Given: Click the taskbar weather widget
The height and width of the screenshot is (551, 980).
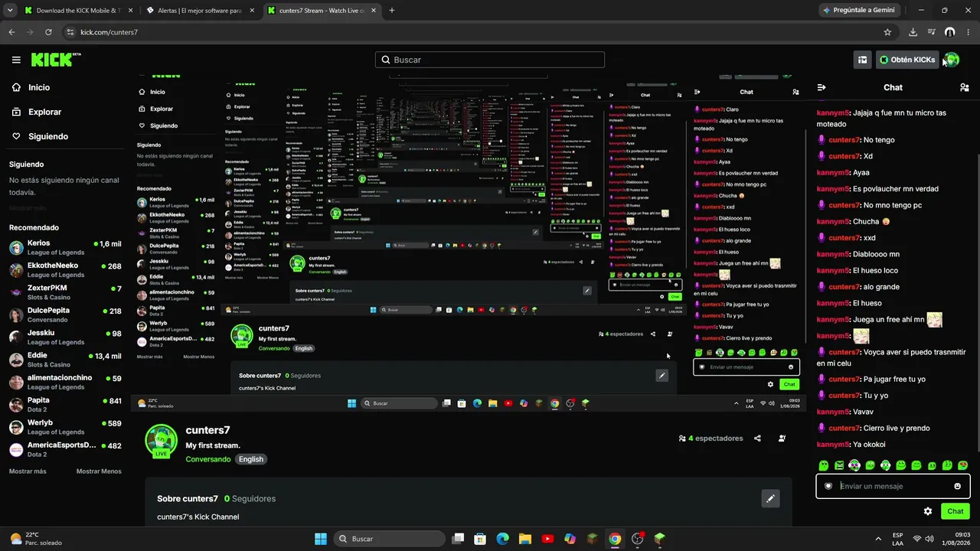Looking at the screenshot, I should click(36, 539).
